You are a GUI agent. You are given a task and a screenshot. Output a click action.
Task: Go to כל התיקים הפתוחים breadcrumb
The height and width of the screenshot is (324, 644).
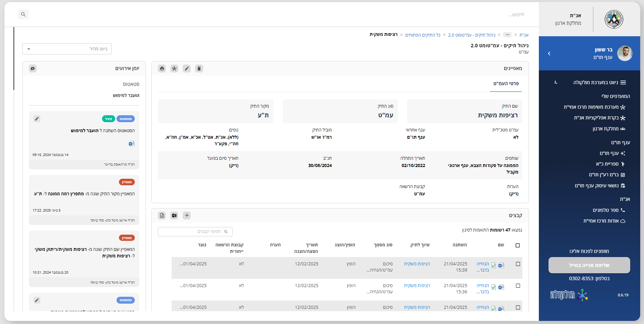tap(423, 35)
